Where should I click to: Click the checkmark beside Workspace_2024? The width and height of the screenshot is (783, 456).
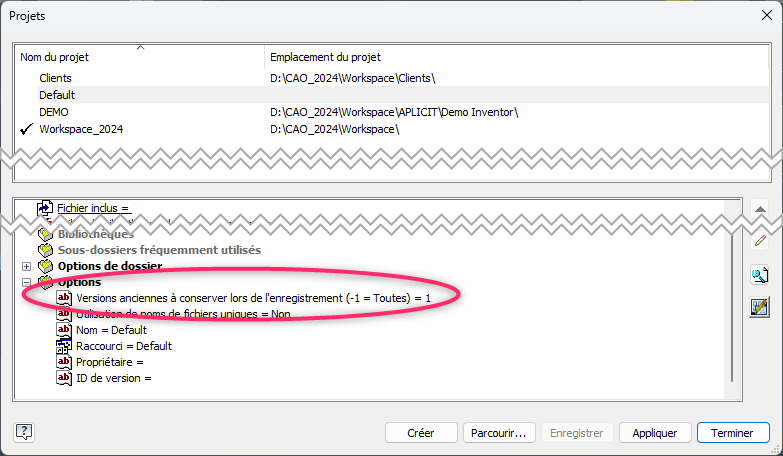coord(26,129)
